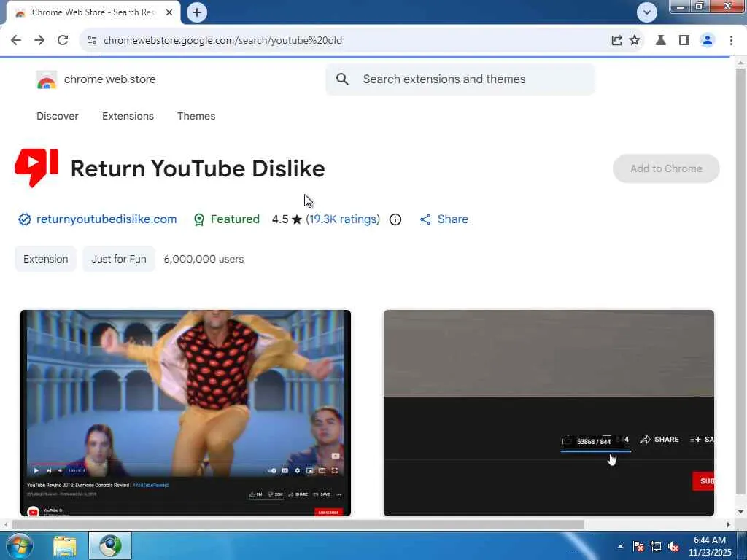Open the Extensions tab
This screenshot has height=560, width=747.
(128, 116)
